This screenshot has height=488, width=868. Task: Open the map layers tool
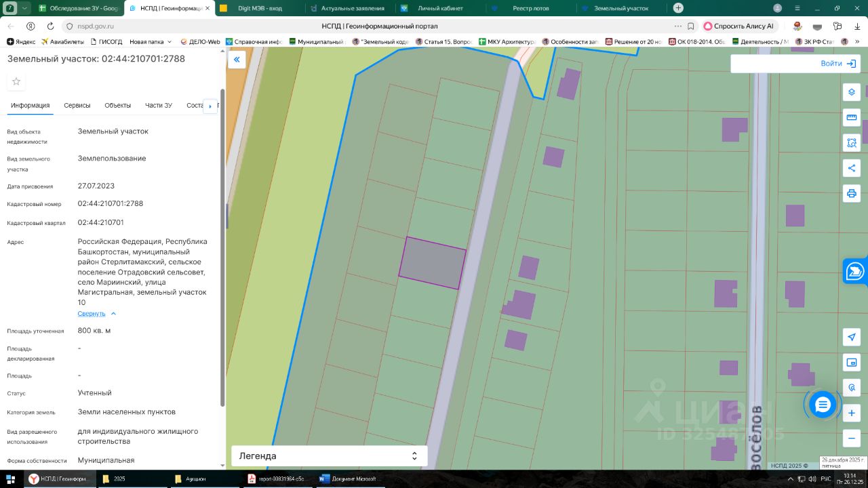pyautogui.click(x=852, y=92)
